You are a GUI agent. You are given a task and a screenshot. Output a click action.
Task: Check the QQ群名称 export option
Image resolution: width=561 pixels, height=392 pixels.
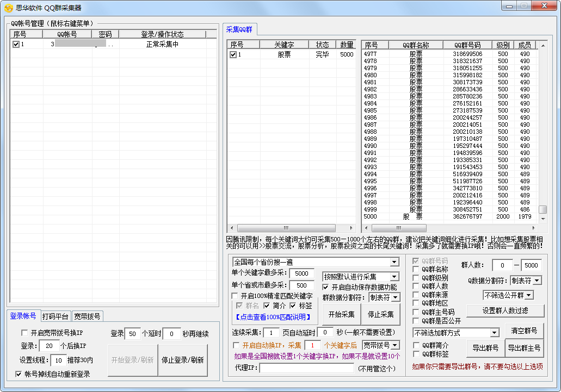point(416,269)
